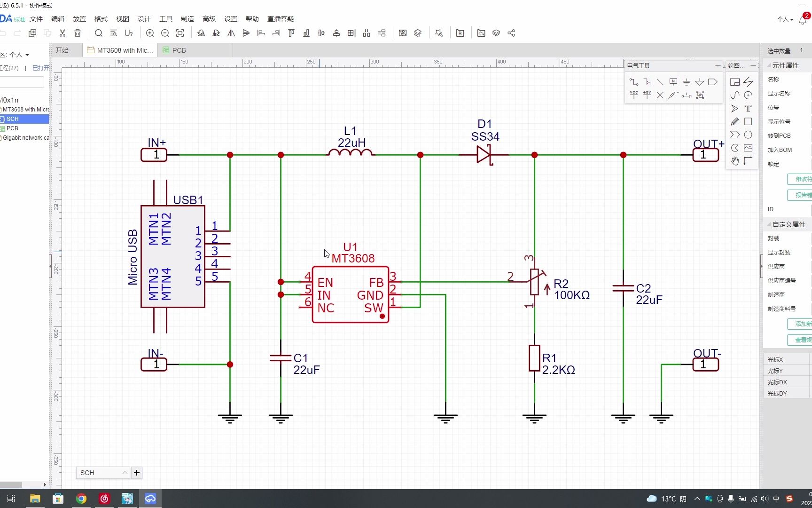This screenshot has width=812, height=508.
Task: Select the Voltage Probe tool
Action: (673, 95)
